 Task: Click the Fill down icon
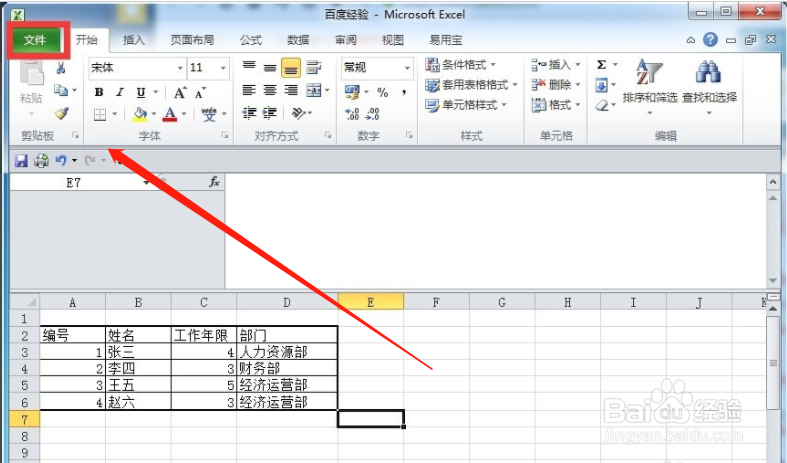click(x=601, y=85)
